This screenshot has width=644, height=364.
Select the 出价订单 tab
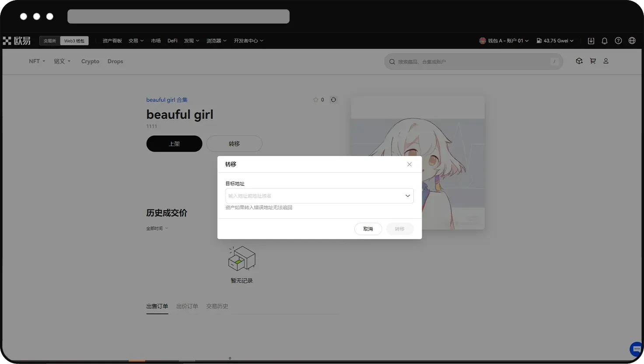tap(187, 306)
